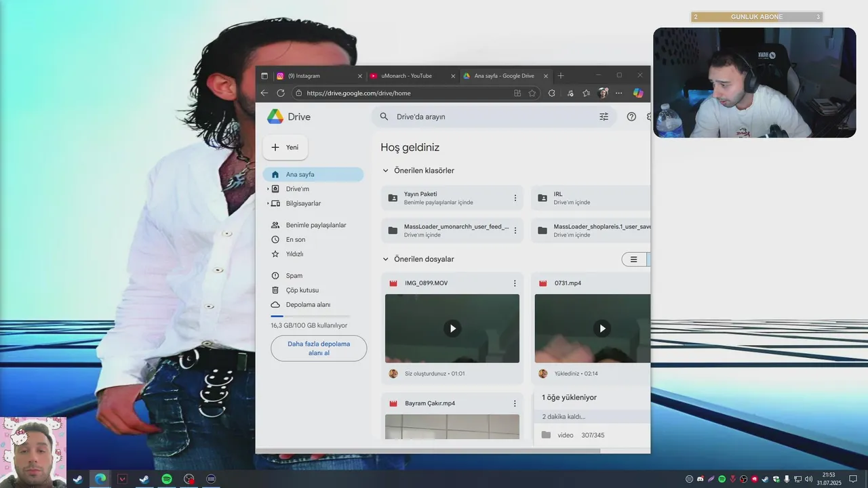This screenshot has height=488, width=868.
Task: Open the taskbar clock showing 21:53
Action: point(829,479)
